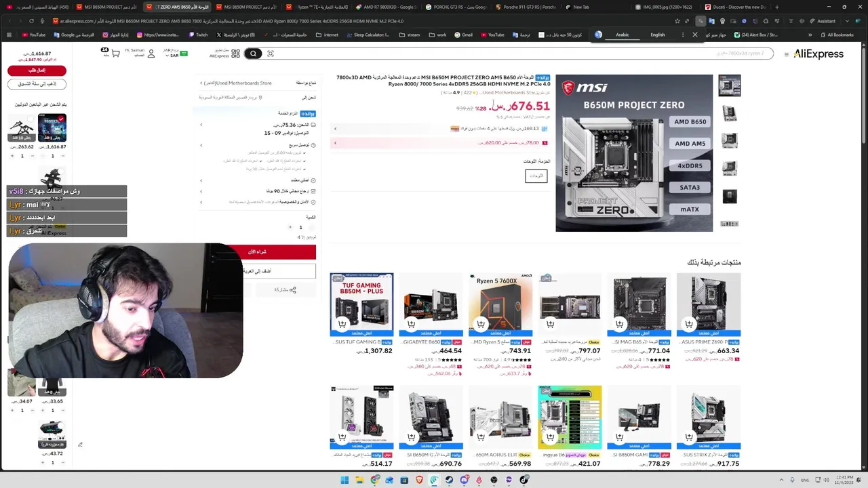Select first product gallery thumbnail
This screenshot has width=868, height=488.
pos(730,86)
